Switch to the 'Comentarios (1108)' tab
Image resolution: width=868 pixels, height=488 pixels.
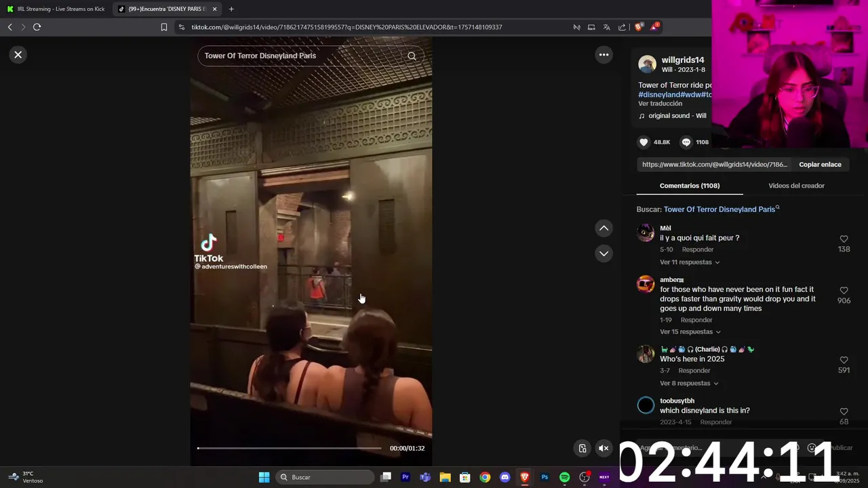690,186
